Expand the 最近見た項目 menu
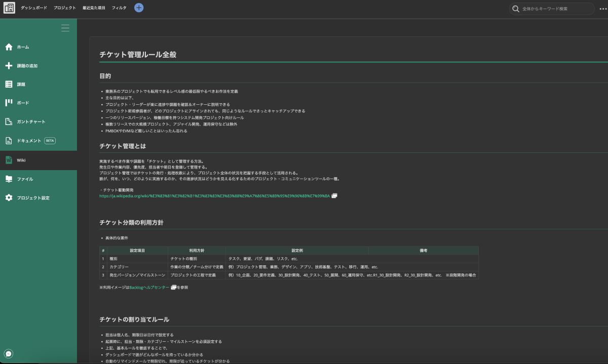 94,8
